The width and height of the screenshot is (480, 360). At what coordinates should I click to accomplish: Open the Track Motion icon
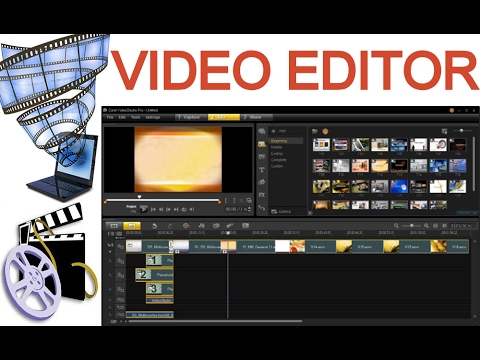tap(230, 226)
